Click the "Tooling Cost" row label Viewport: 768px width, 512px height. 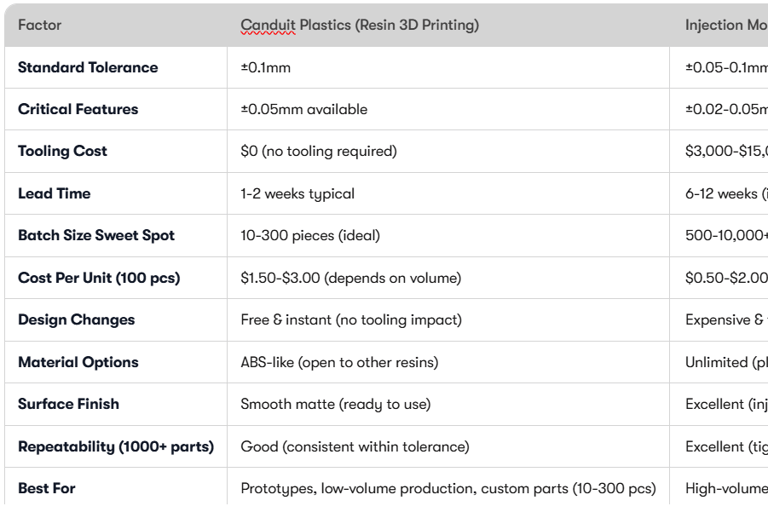point(62,151)
